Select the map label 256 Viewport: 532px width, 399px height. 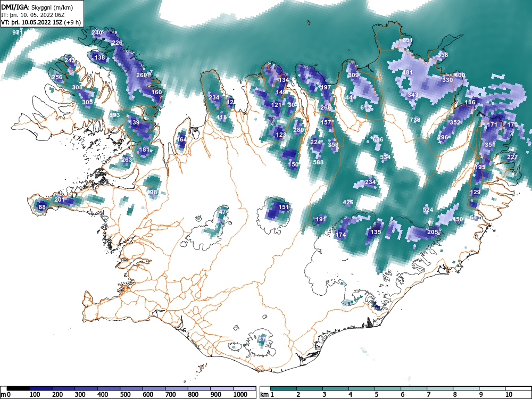tap(57, 77)
